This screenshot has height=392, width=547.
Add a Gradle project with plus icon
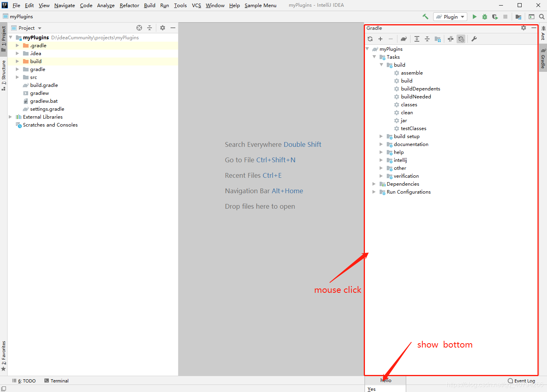pos(380,39)
